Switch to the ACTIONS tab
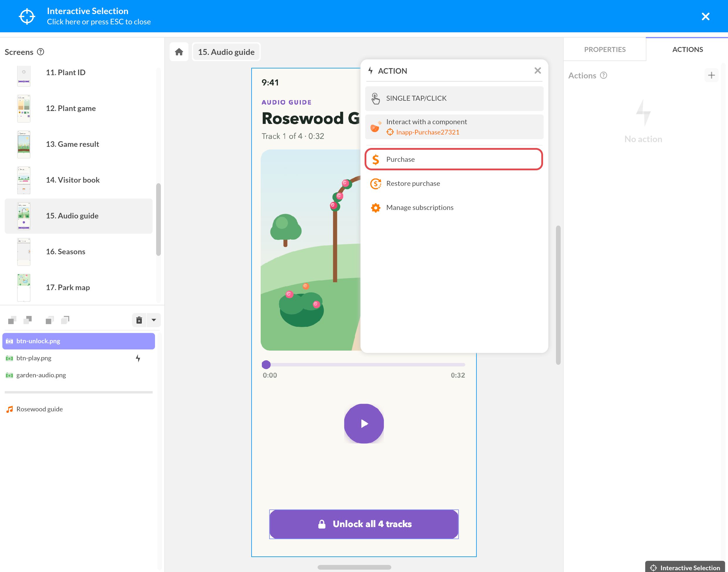 (687, 50)
